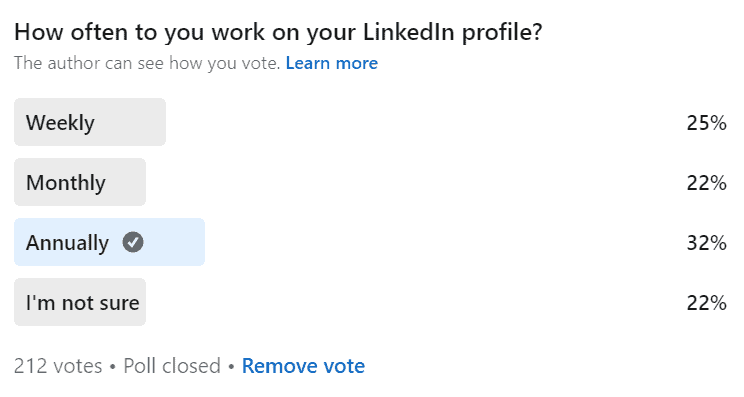This screenshot has width=744, height=397.
Task: Click the bullet separator after 212 votes
Action: 112,367
